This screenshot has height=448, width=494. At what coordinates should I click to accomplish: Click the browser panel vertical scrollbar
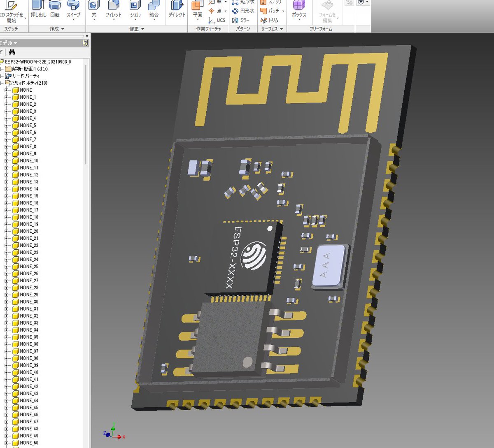click(86, 115)
